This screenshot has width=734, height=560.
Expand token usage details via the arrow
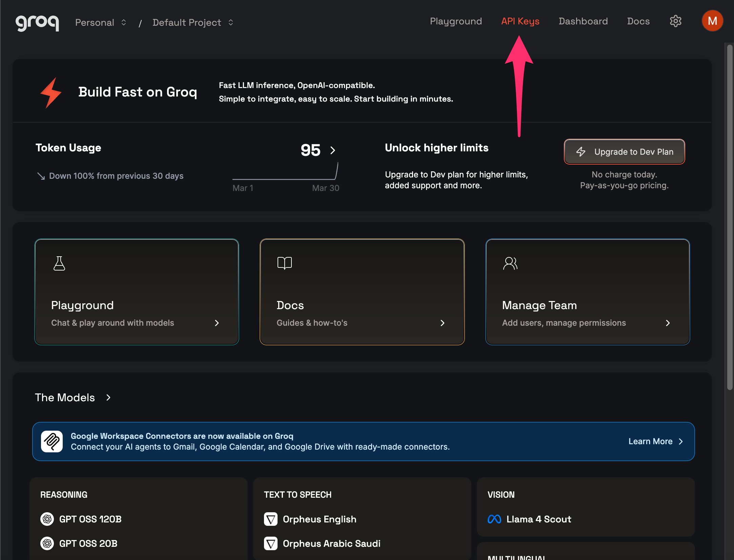click(x=333, y=150)
